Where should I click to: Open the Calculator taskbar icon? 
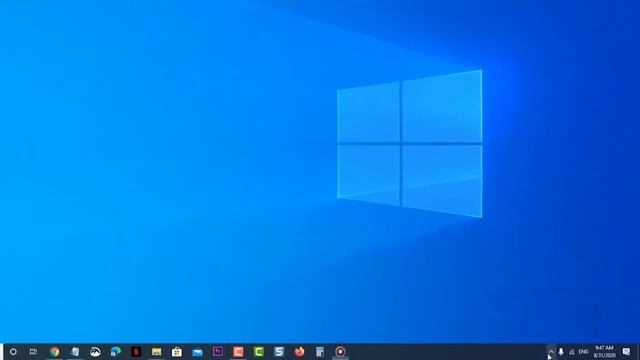[320, 351]
